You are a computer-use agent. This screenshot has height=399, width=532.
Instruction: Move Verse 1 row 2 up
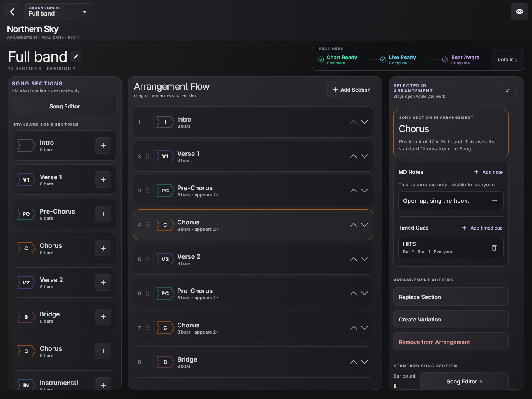coord(354,156)
